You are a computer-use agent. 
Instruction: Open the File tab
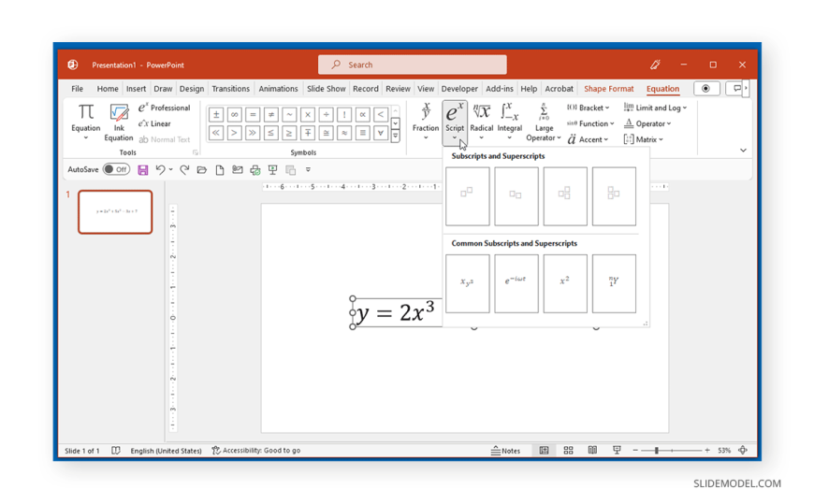click(x=77, y=89)
